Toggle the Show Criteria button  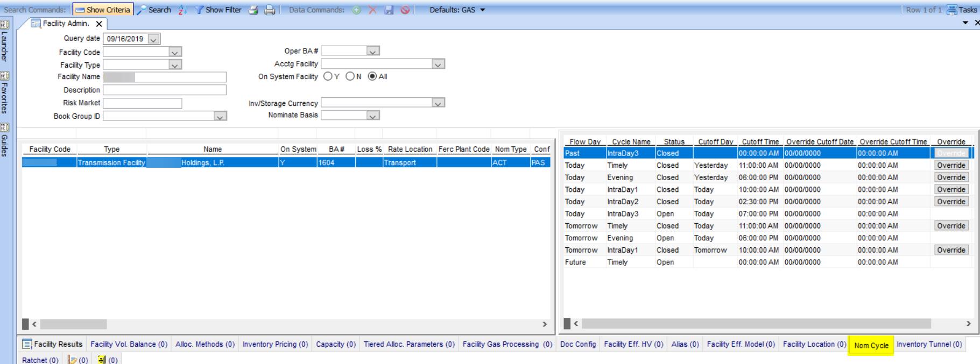[103, 10]
